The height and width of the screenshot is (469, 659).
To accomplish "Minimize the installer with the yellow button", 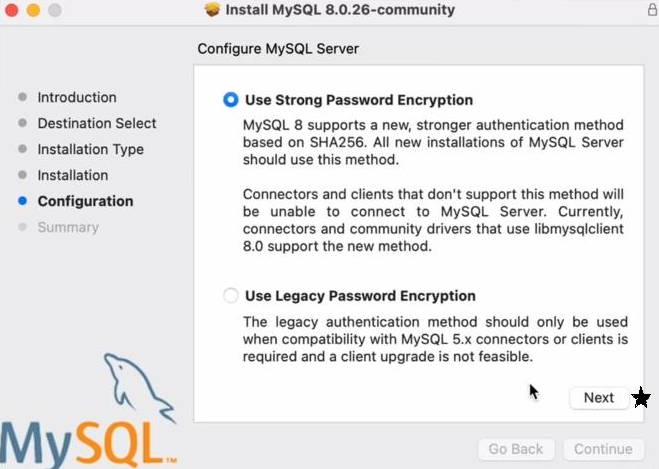I will [32, 10].
